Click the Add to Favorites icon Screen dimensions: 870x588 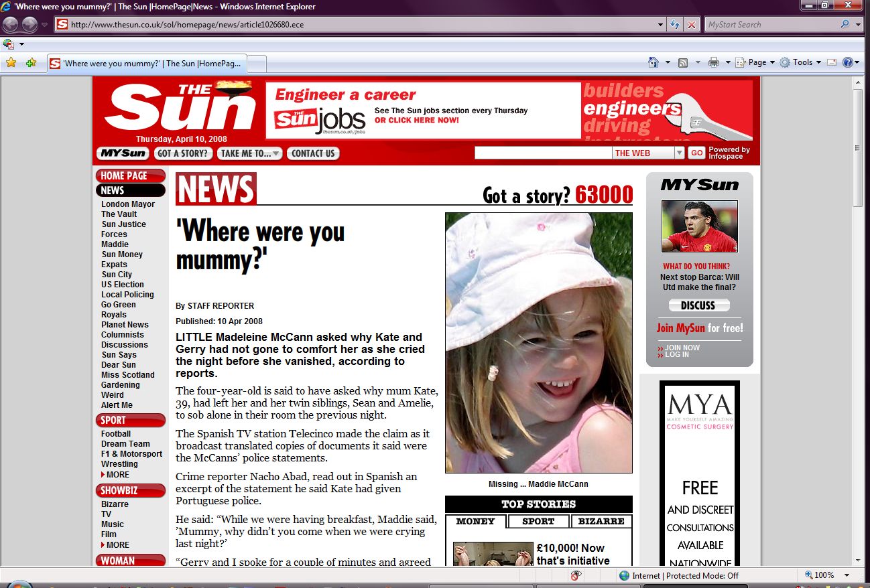[x=31, y=63]
